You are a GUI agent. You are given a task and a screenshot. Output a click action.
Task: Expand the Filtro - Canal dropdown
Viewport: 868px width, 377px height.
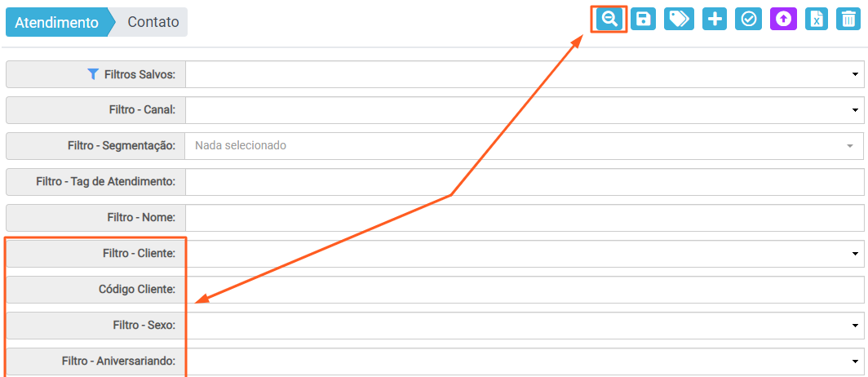525,110
